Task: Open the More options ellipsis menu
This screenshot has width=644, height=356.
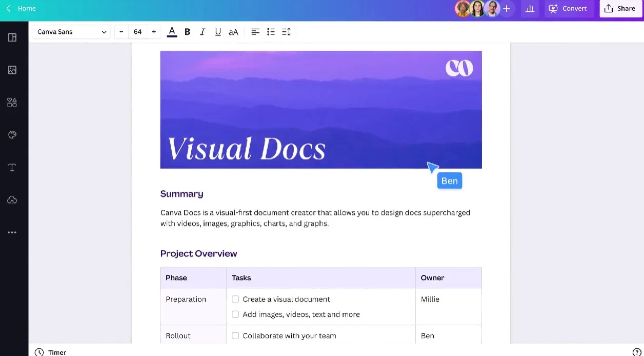Action: coord(12,232)
